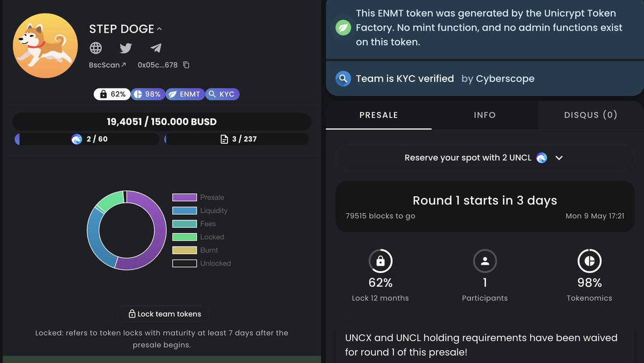Click the KYC magnifier icon
Viewport: 644px width, 363px height.
(343, 79)
